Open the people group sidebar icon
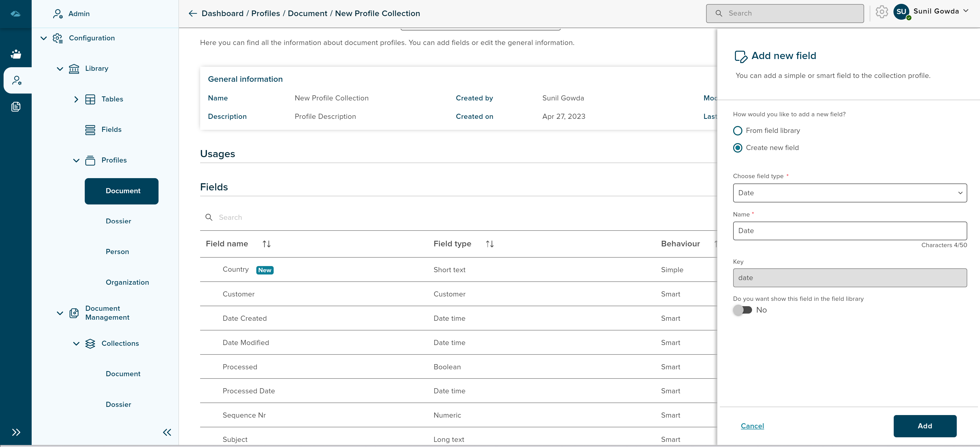 point(16,54)
